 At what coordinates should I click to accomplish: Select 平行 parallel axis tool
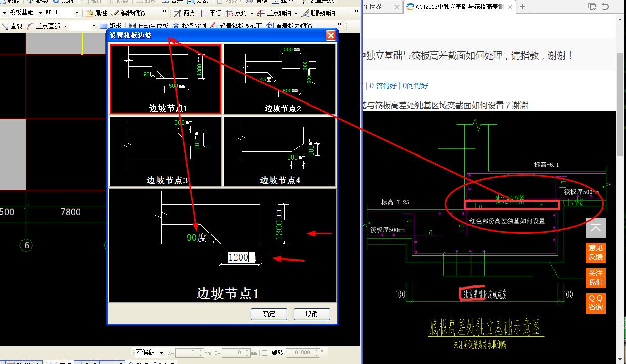211,13
